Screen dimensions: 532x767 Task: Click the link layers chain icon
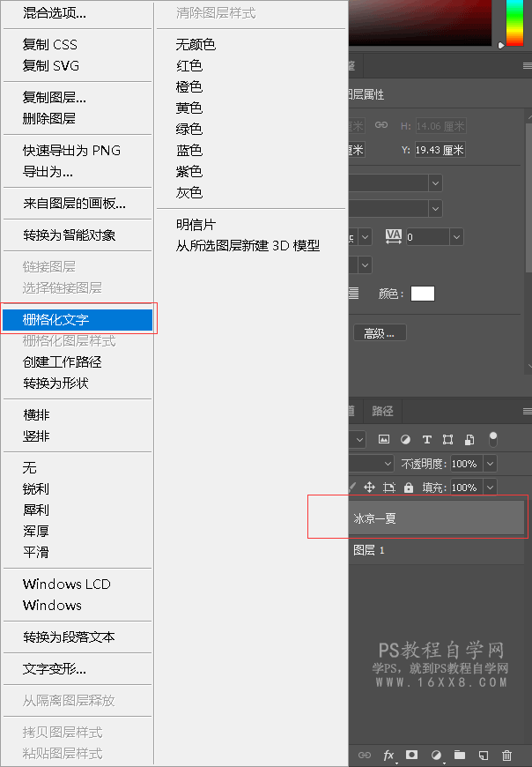pos(365,756)
